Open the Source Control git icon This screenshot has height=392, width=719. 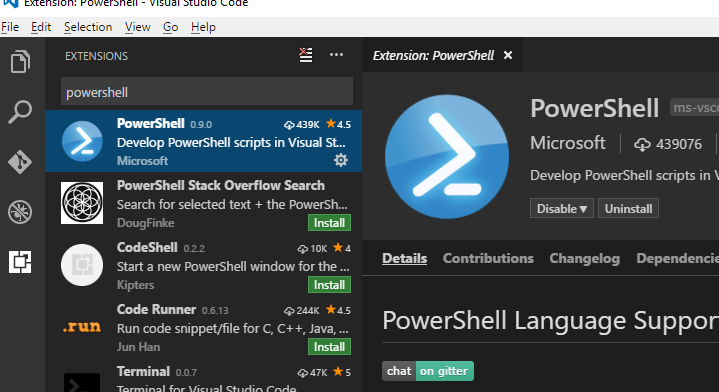(20, 162)
